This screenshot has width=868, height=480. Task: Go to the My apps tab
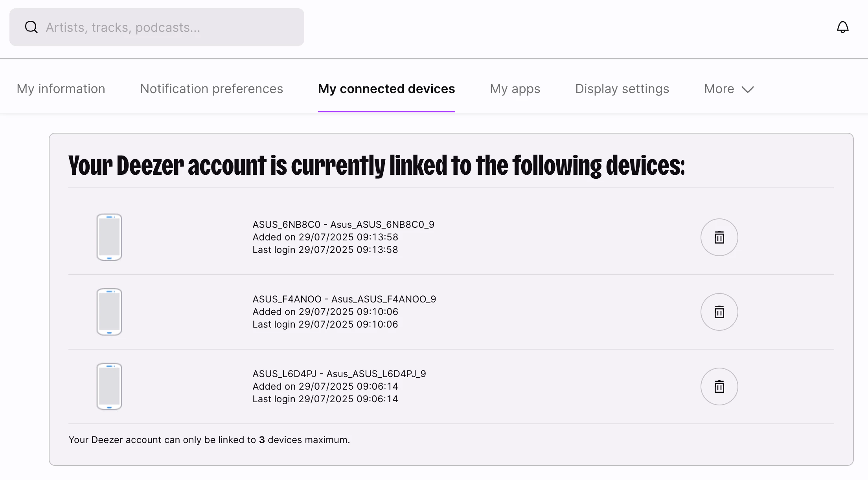pyautogui.click(x=515, y=89)
